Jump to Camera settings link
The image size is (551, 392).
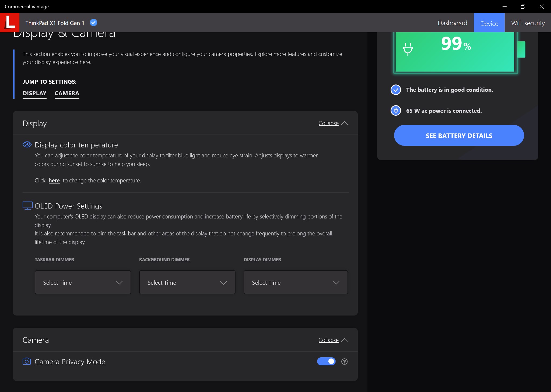[67, 93]
